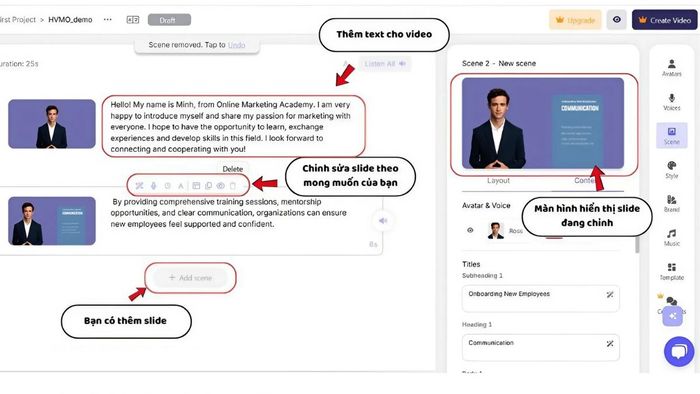Click the Upgrade button
The height and width of the screenshot is (394, 700).
575,20
